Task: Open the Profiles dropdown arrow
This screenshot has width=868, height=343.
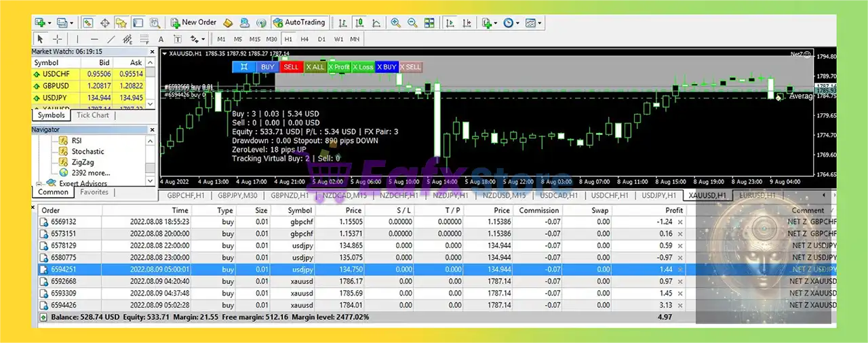Action: click(72, 23)
